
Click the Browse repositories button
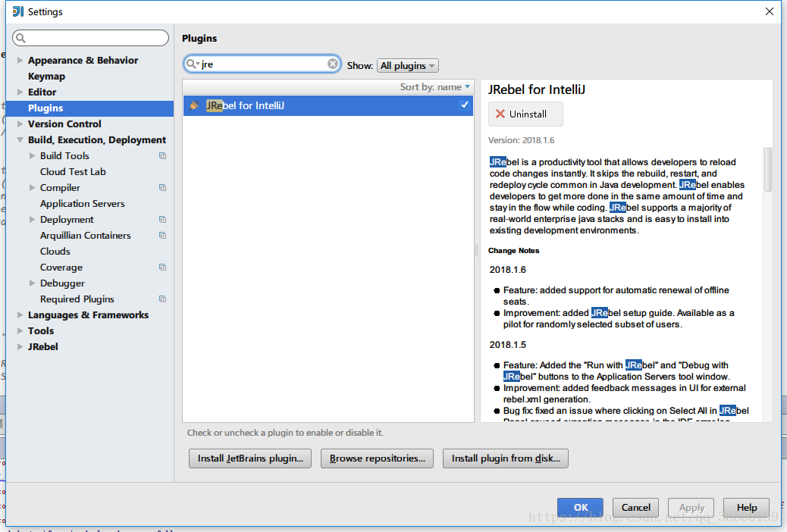click(x=377, y=458)
